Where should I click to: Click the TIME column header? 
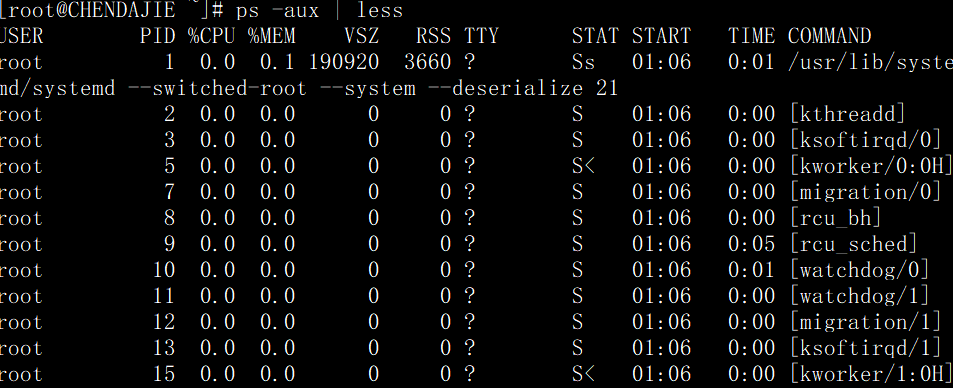(752, 36)
